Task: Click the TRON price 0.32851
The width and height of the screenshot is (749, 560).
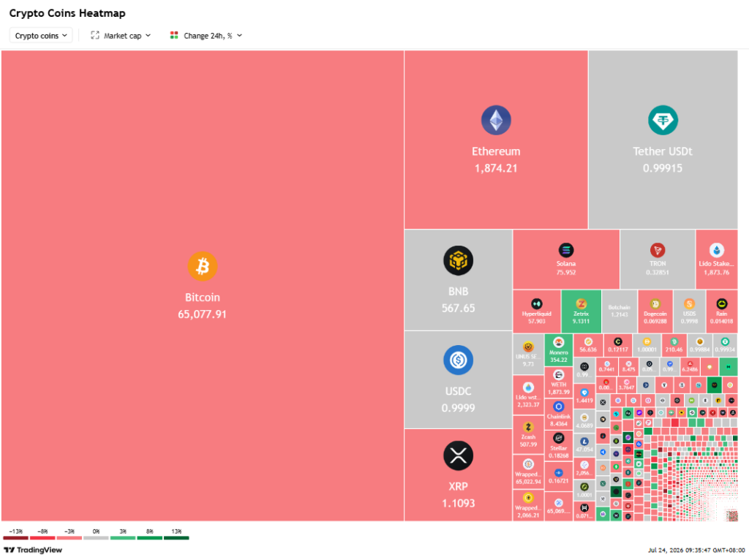Action: (658, 273)
